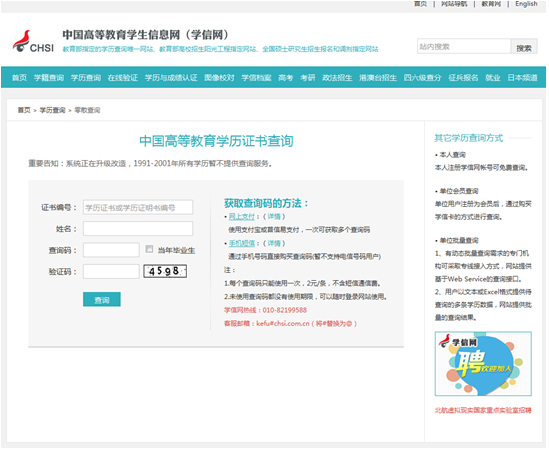Click the 零散查询 breadcrumb text
549x449 pixels.
point(87,110)
